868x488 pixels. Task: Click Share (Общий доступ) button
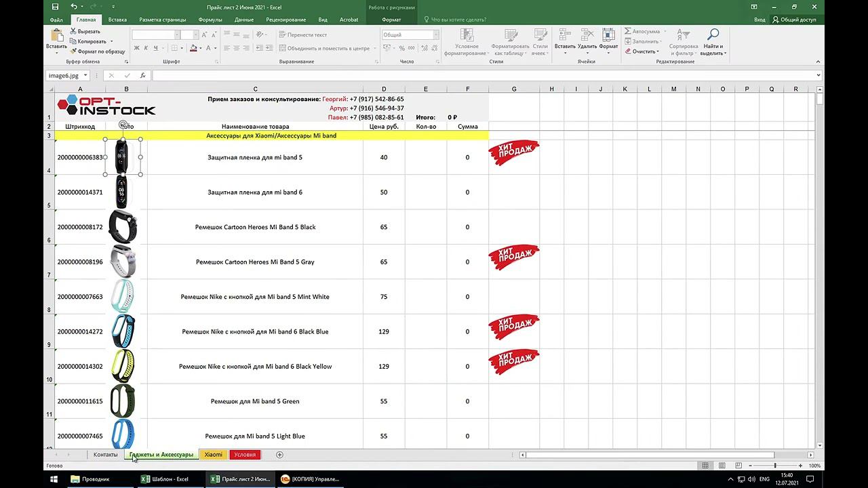pos(794,20)
